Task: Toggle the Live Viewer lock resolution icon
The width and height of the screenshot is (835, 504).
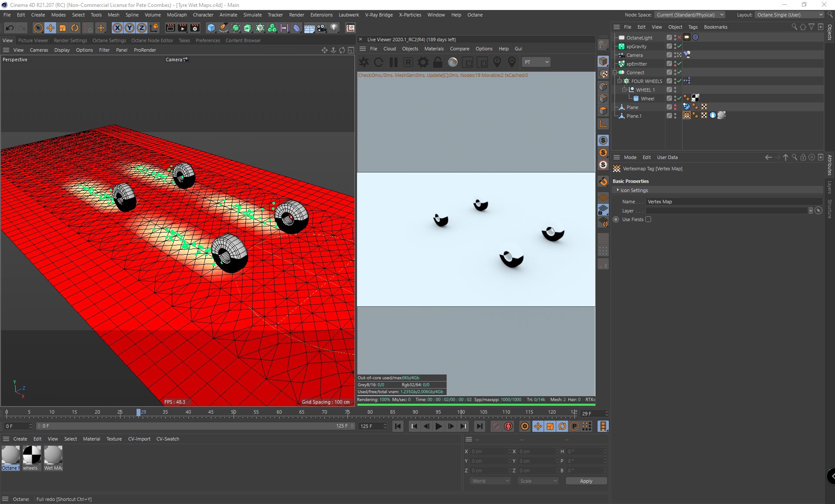Action: [x=438, y=62]
